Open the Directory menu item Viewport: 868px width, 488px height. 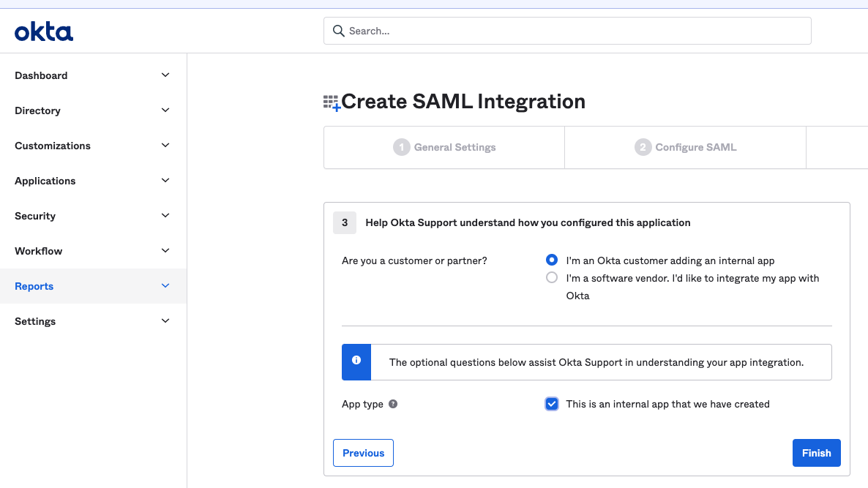click(x=93, y=110)
